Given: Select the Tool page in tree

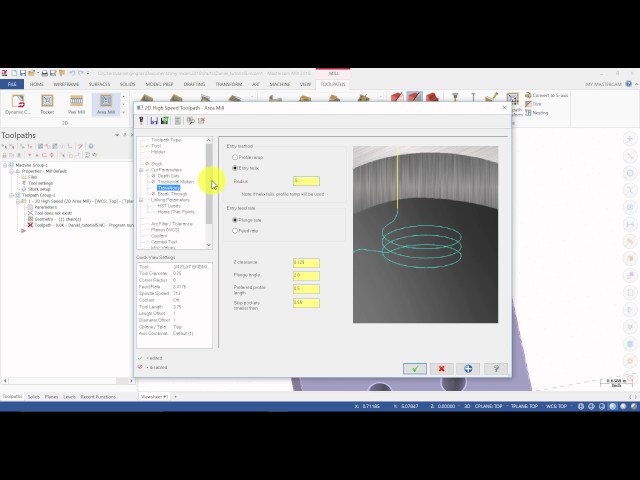Looking at the screenshot, I should click(x=156, y=146).
